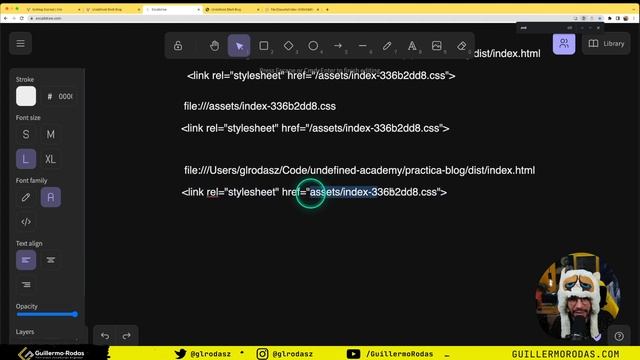Viewport: 640px width, 360px height.
Task: Align text to the center
Action: tap(51, 260)
